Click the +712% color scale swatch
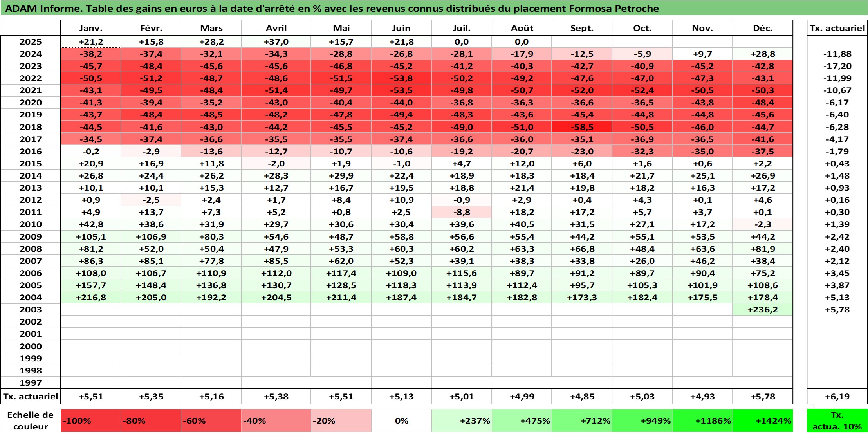This screenshot has width=868, height=433. pos(582,421)
